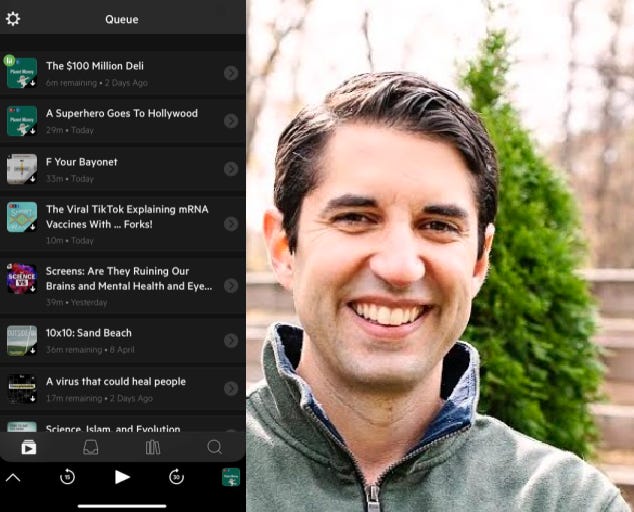Switch to the Inbox tab icon
This screenshot has width=634, height=512.
(91, 447)
